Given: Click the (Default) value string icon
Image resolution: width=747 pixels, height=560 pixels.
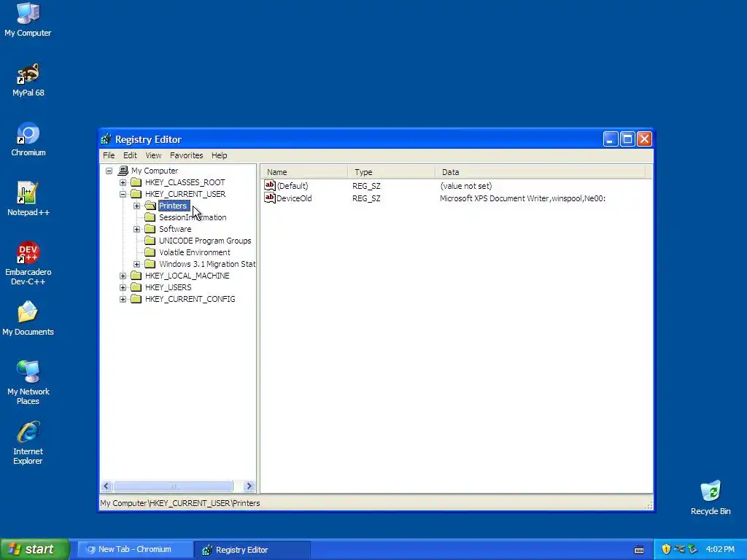Looking at the screenshot, I should pos(270,185).
